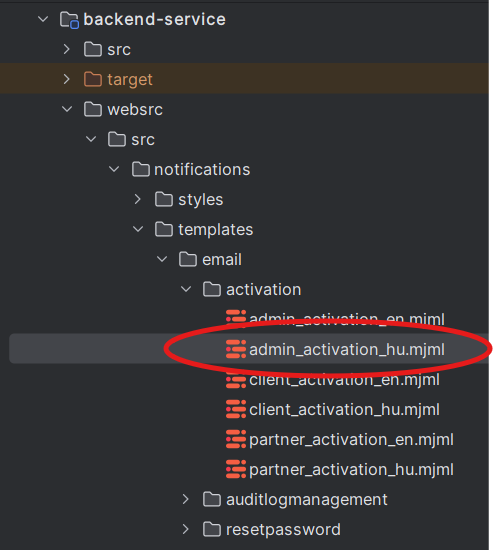This screenshot has height=550, width=494.
Task: Select file partner_activation_hu.mjml
Action: [x=351, y=470]
